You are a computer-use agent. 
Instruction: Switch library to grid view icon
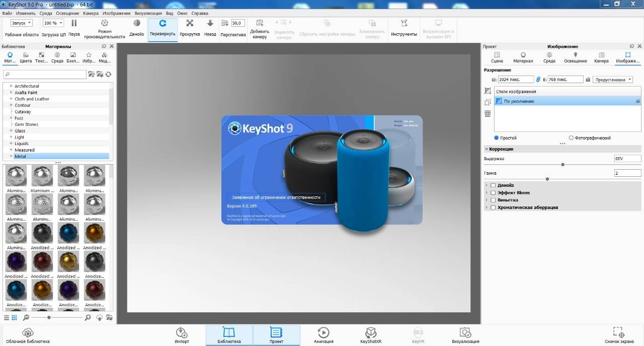[14, 318]
